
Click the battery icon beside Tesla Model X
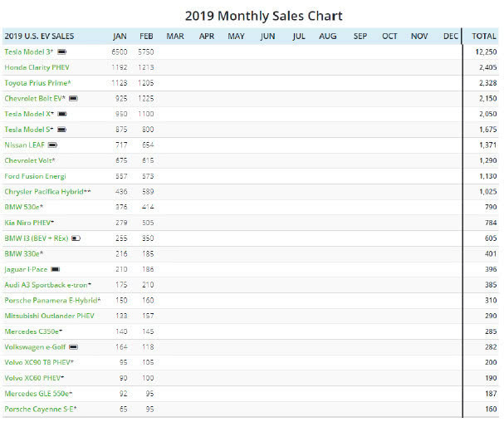(61, 114)
